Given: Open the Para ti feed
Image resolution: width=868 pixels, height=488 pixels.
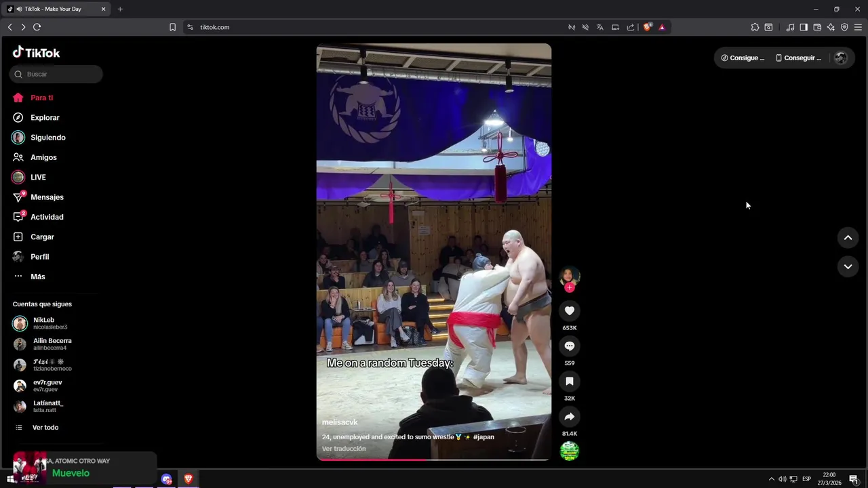Looking at the screenshot, I should click(x=41, y=98).
